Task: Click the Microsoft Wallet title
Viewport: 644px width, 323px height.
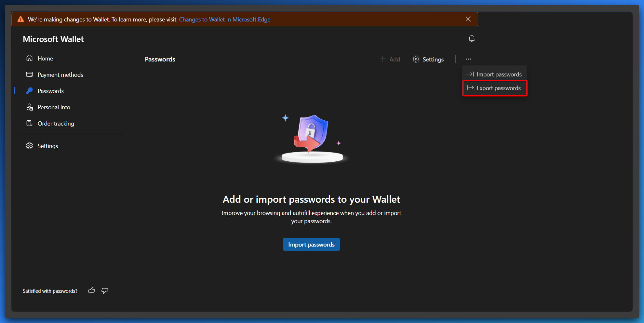Action: click(x=53, y=39)
